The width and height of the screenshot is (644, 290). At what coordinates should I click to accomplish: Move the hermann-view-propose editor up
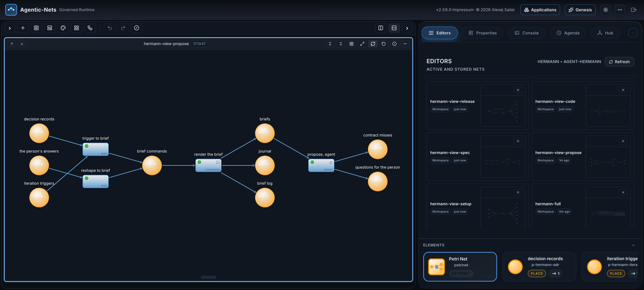pyautogui.click(x=12, y=44)
